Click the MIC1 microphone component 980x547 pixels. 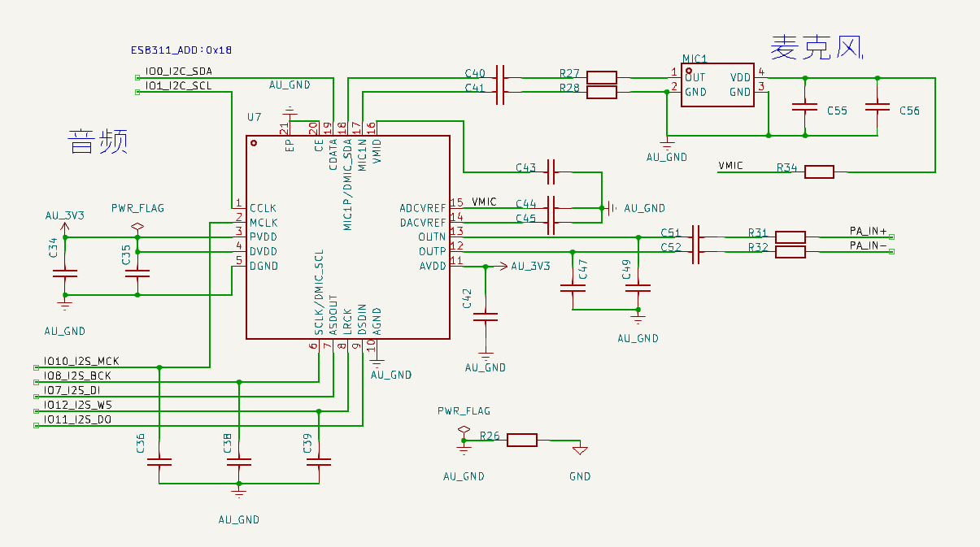coord(718,85)
